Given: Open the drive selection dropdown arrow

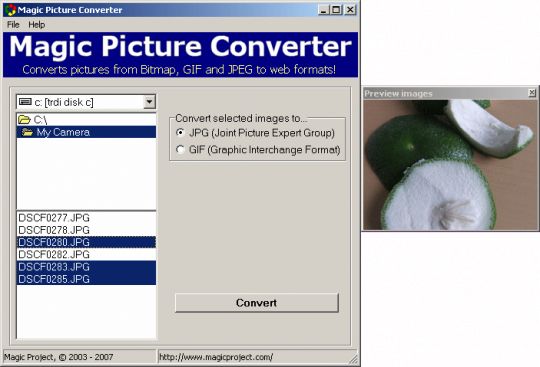Looking at the screenshot, I should (x=149, y=102).
